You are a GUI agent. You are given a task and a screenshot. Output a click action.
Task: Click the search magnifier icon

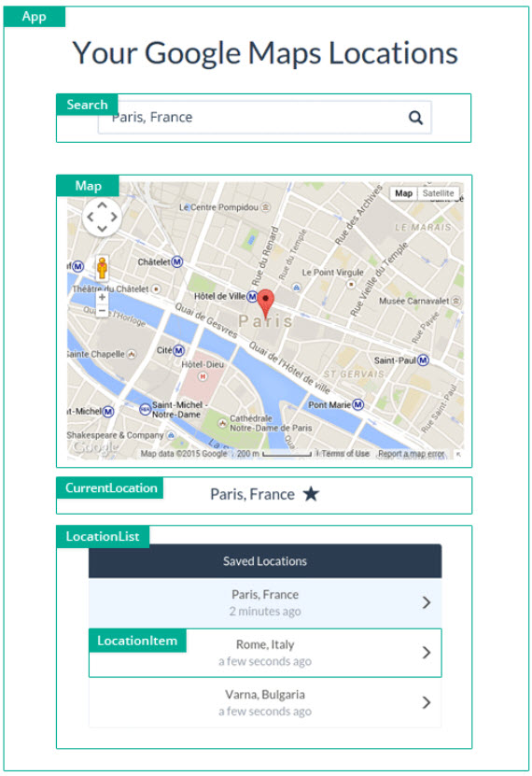pos(415,118)
